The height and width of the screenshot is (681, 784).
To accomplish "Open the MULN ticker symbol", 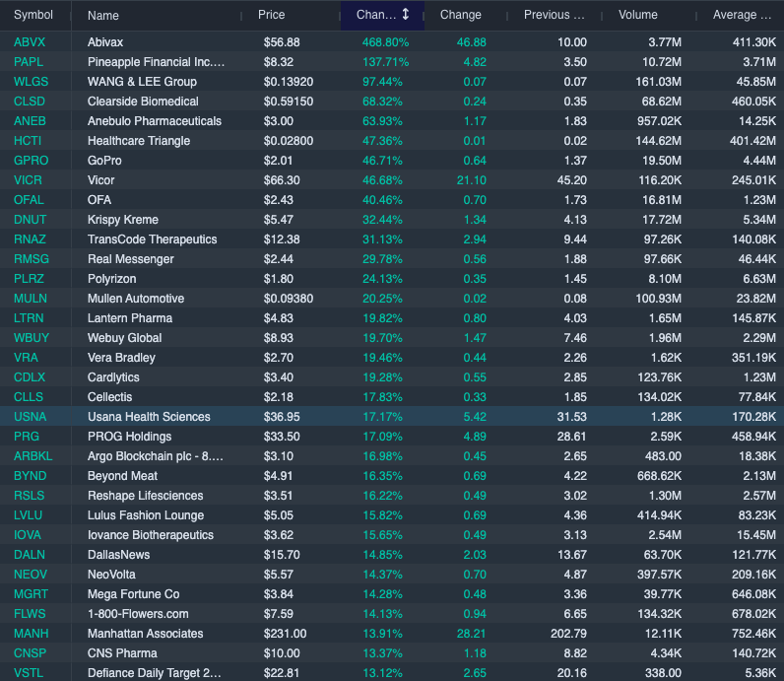I will (x=31, y=299).
